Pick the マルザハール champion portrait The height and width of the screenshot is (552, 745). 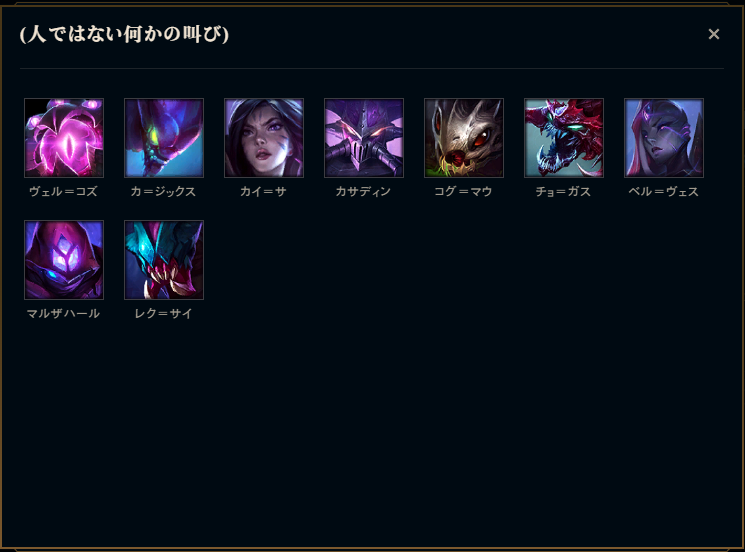(64, 260)
